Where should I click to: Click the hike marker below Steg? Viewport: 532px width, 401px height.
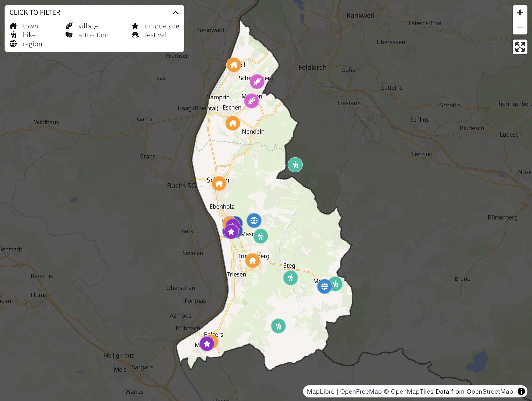point(290,278)
